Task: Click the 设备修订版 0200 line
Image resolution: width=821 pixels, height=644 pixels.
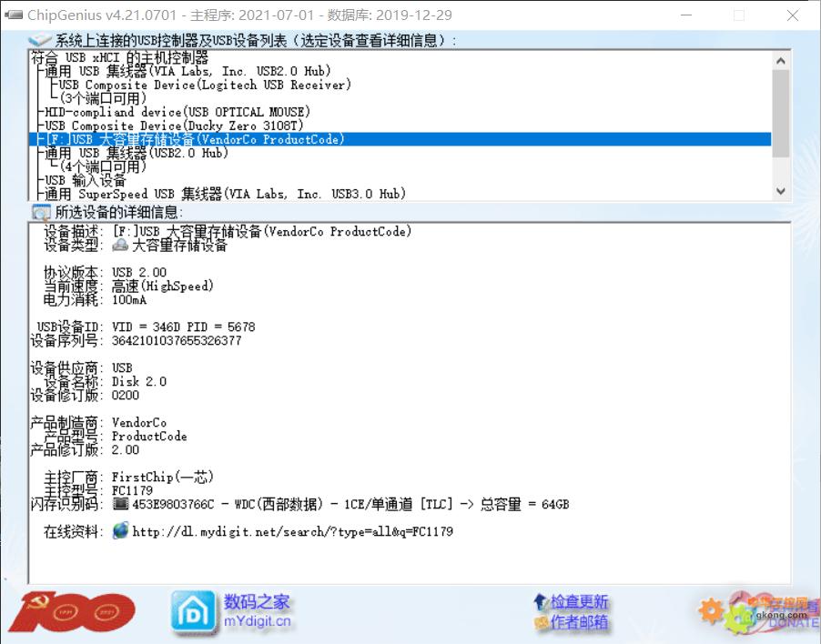Action: click(x=85, y=395)
